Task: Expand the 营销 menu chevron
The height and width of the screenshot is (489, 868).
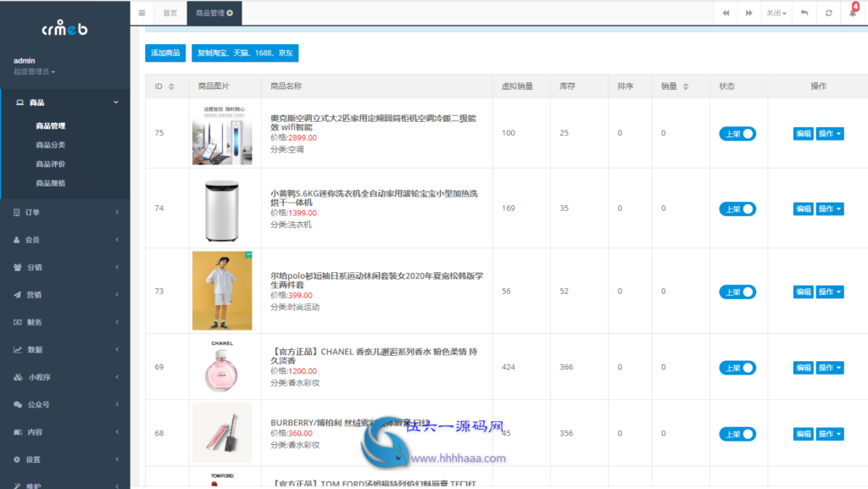Action: (x=117, y=295)
